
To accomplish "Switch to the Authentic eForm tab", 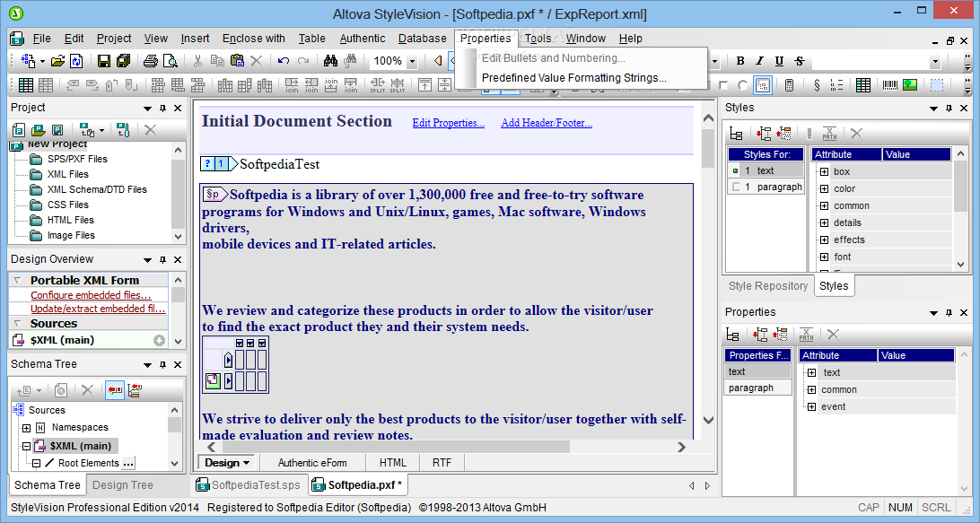I will click(x=312, y=463).
